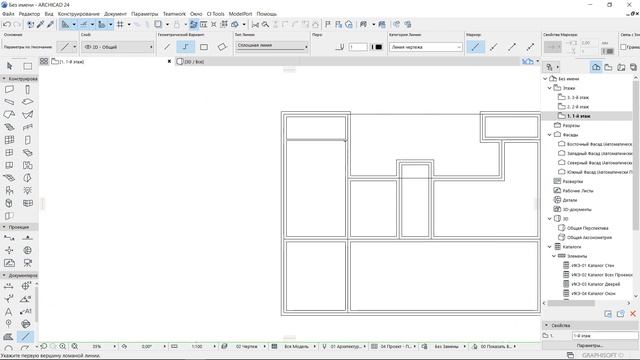Select the Railing tool in toolbox
The height and width of the screenshot is (360, 640).
pyautogui.click(x=27, y=127)
